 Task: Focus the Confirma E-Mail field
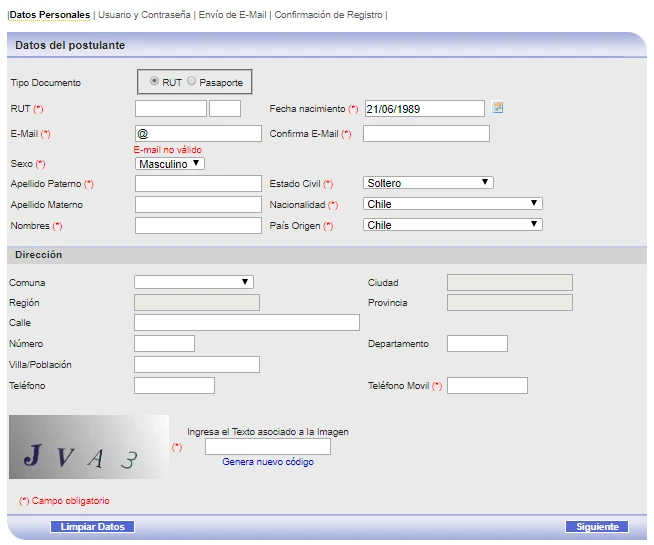[426, 133]
